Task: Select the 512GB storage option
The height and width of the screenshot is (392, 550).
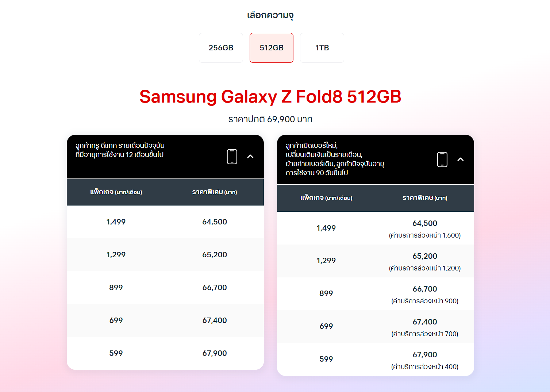Action: coord(272,48)
